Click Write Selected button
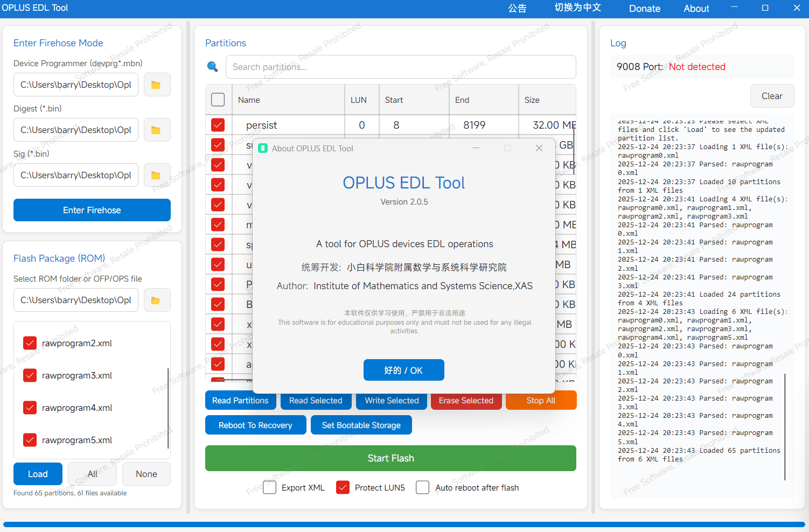This screenshot has height=532, width=809. click(x=392, y=400)
